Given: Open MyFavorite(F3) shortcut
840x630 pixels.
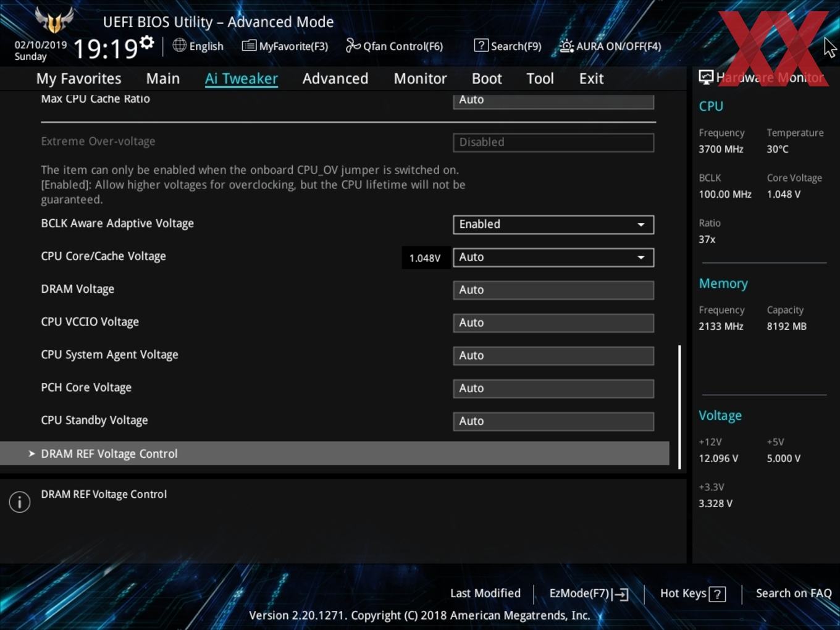Looking at the screenshot, I should point(285,46).
